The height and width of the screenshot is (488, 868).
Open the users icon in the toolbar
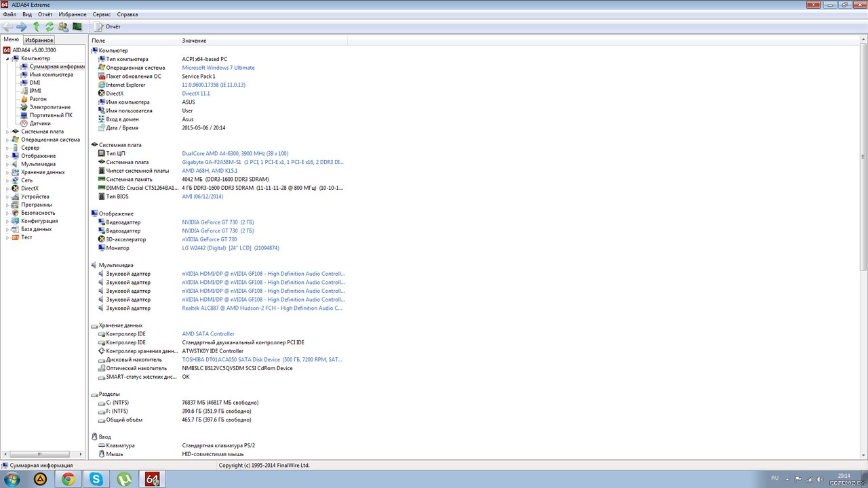click(63, 26)
